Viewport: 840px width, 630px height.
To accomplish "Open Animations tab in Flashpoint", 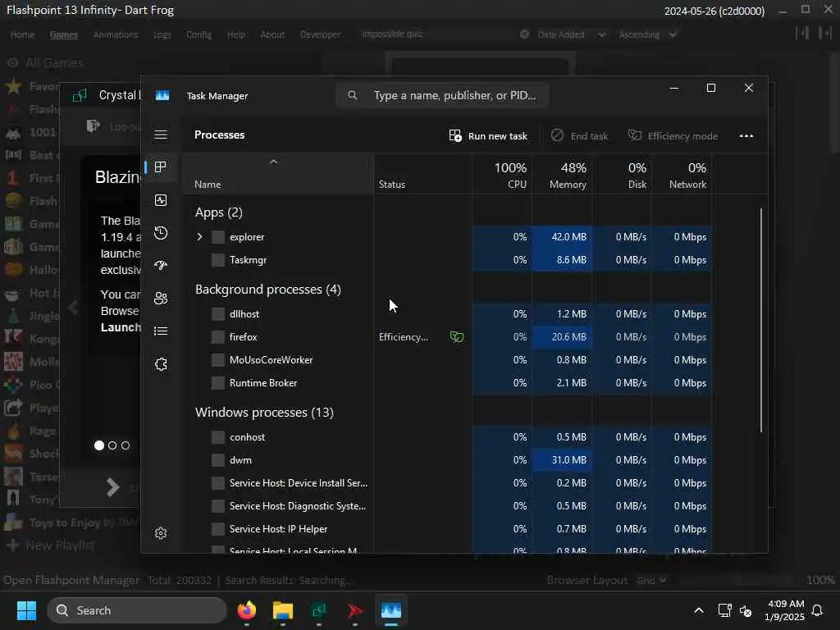I will pos(115,34).
